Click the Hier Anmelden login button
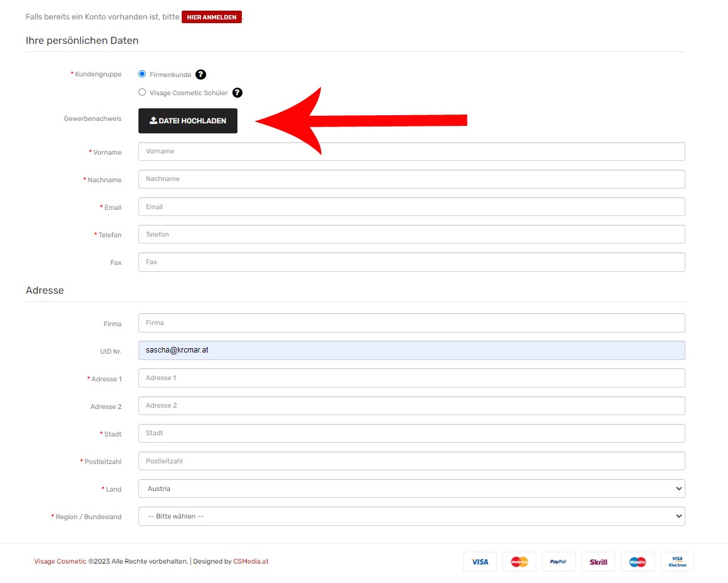Viewport: 728px width, 583px height. [x=212, y=17]
